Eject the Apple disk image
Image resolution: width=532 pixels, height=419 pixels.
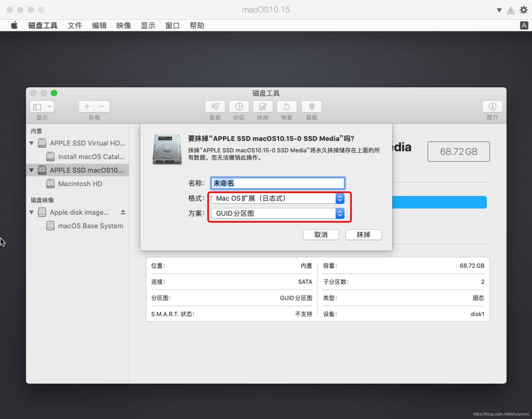[x=123, y=212]
